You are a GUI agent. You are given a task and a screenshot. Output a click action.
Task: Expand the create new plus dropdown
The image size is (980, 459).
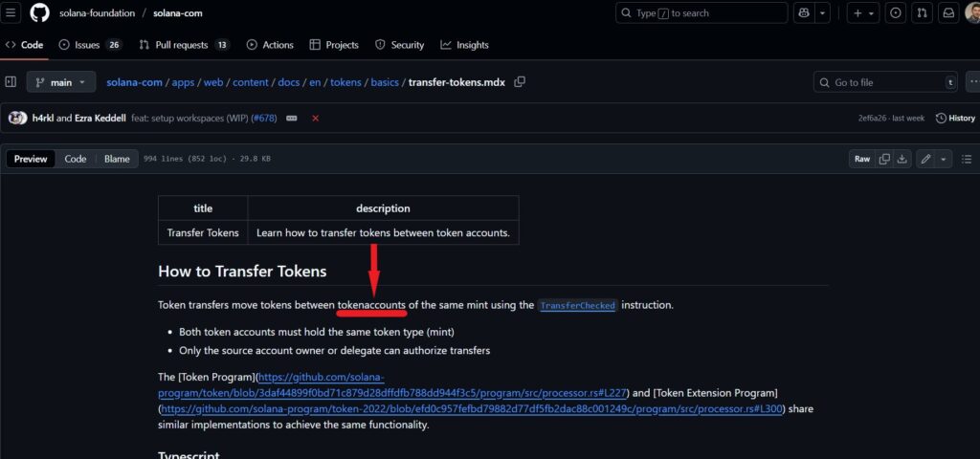(864, 13)
